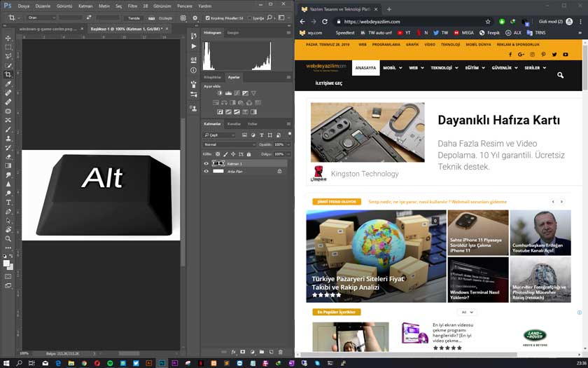This screenshot has width=588, height=368.
Task: Toggle lock transparent pixels icon
Action: click(x=218, y=154)
